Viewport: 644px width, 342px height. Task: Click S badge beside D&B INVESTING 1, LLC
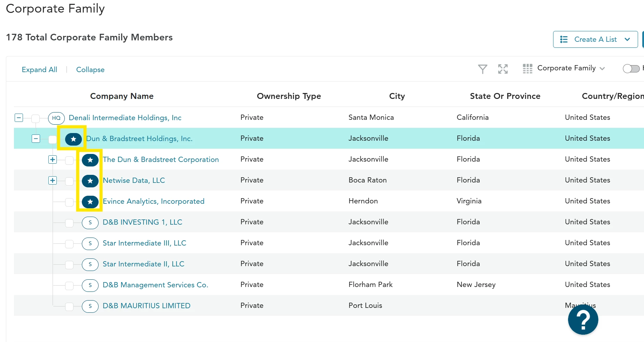[x=90, y=223]
